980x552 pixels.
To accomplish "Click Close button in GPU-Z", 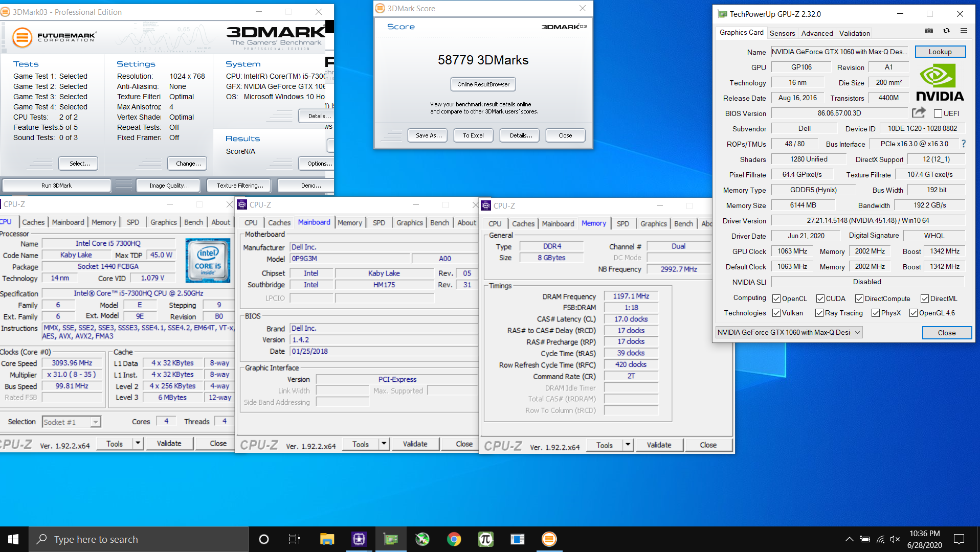I will pyautogui.click(x=946, y=333).
